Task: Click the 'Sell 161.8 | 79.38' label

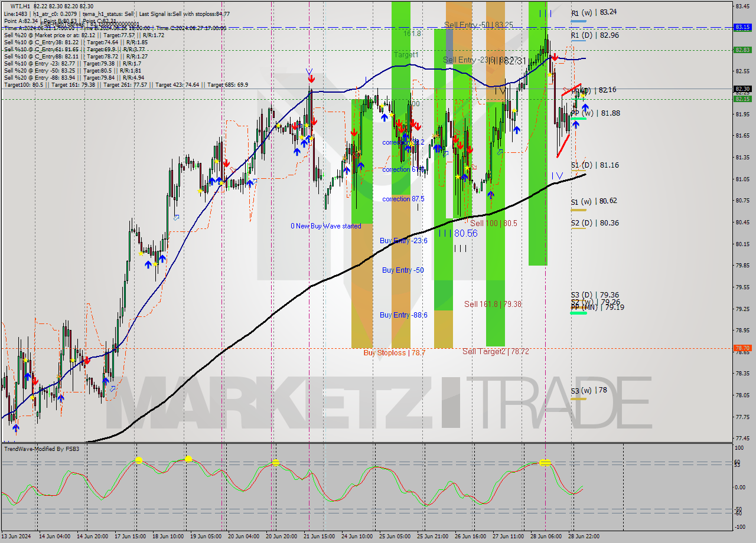Action: 493,305
